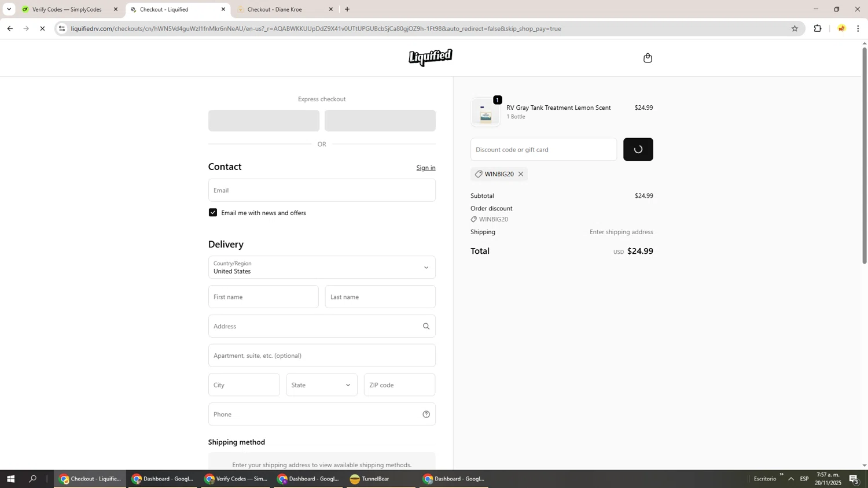Open the ESP language indicator

click(x=804, y=479)
